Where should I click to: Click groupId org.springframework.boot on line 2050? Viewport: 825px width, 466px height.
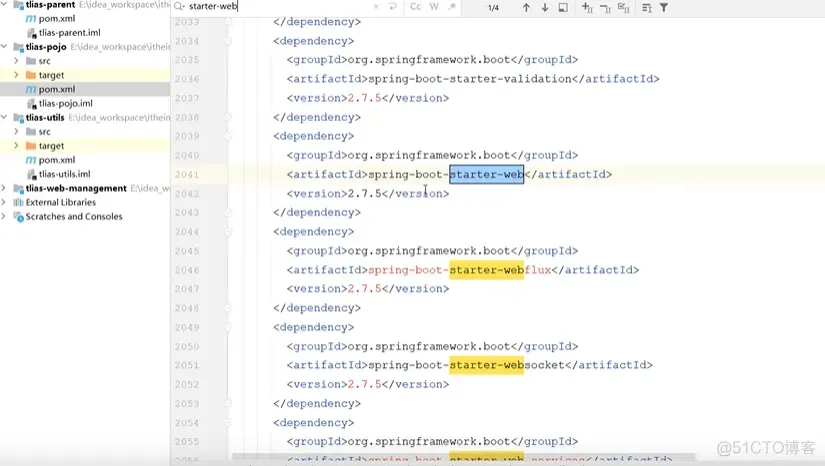pos(429,347)
